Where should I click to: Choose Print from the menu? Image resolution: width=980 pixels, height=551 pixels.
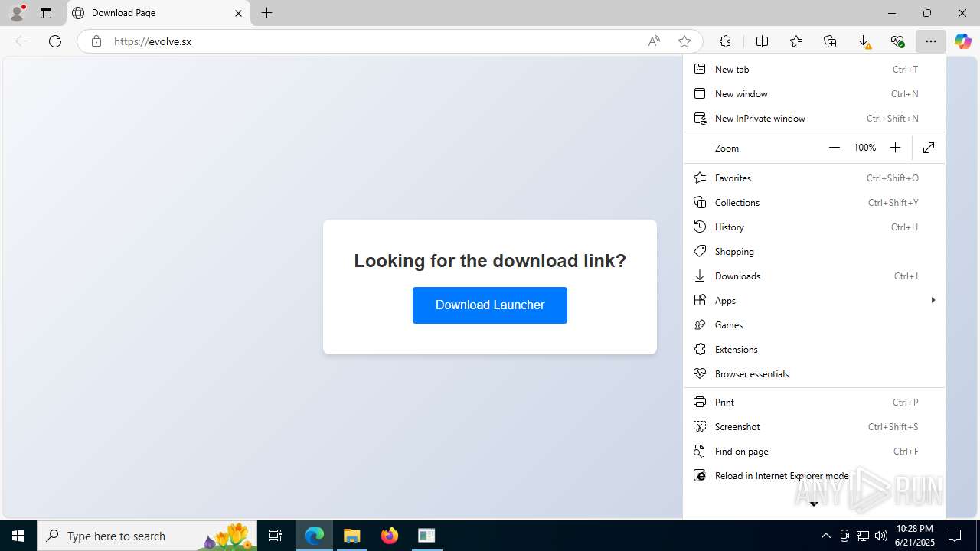point(814,402)
